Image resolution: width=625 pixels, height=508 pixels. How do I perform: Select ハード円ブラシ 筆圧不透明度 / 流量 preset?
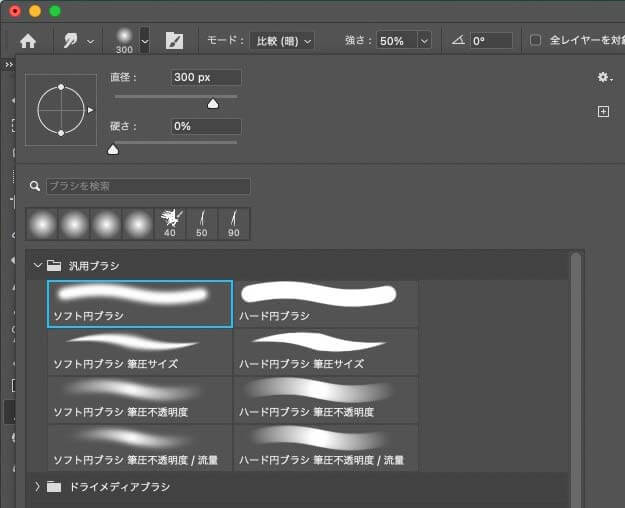(x=326, y=448)
